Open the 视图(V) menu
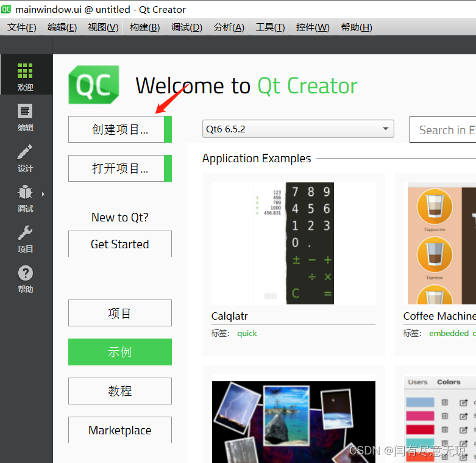This screenshot has height=463, width=476. (103, 27)
